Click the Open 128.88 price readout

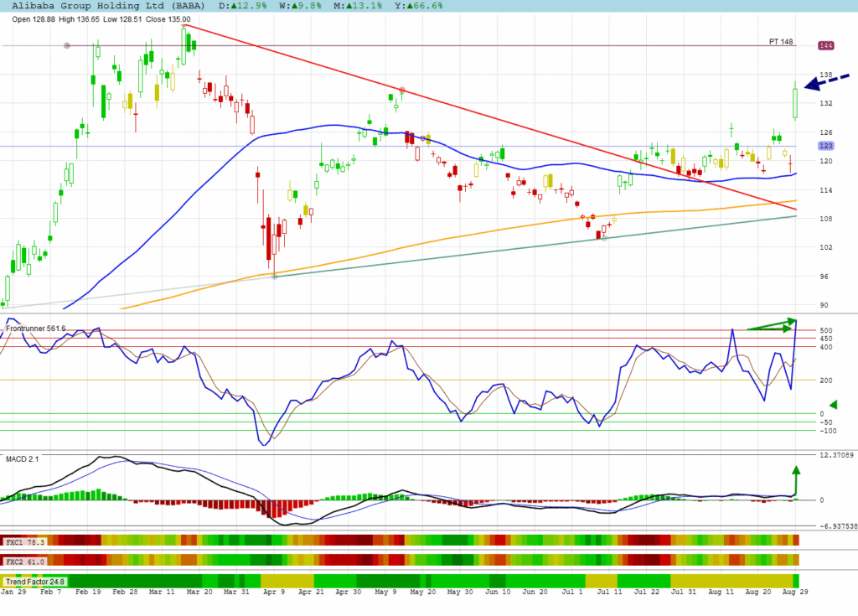pyautogui.click(x=34, y=19)
